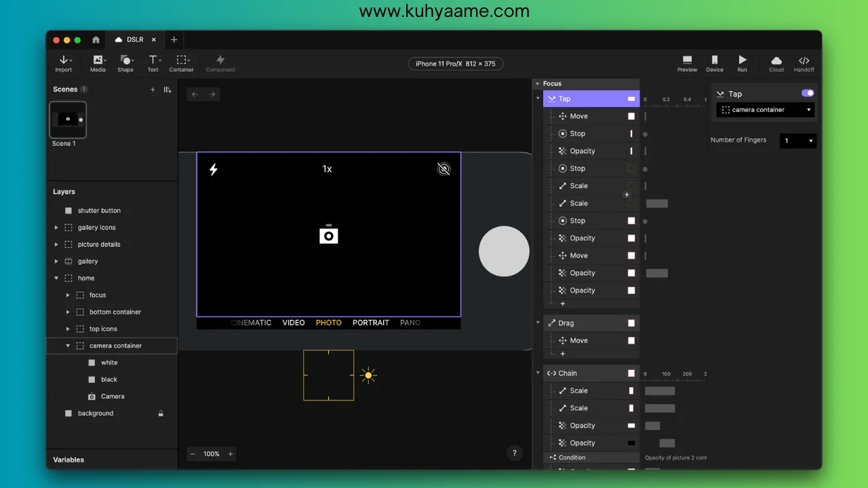The image size is (868, 488).
Task: Click the round shutter button on canvas
Action: pyautogui.click(x=504, y=251)
